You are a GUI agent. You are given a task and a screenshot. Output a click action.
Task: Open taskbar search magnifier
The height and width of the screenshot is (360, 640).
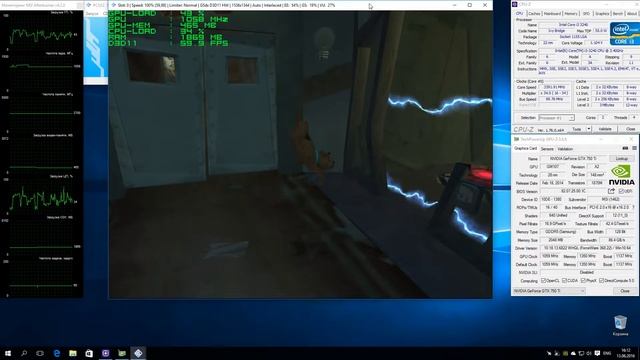click(x=24, y=353)
